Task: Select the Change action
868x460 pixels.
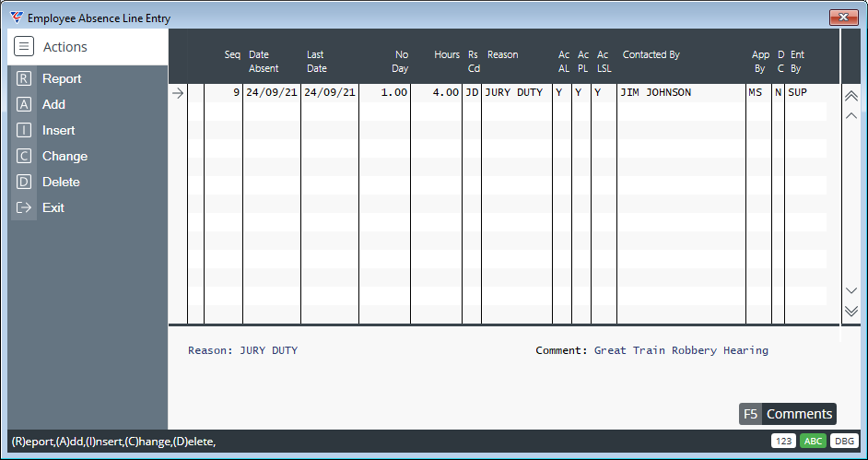Action: pos(65,156)
